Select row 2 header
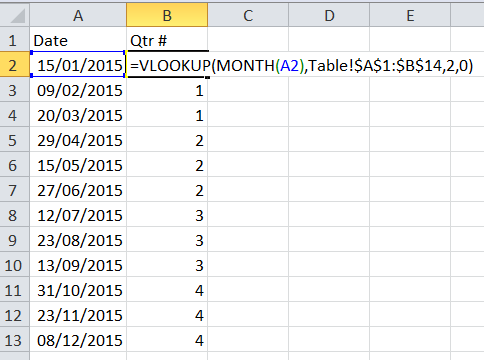 [15, 65]
